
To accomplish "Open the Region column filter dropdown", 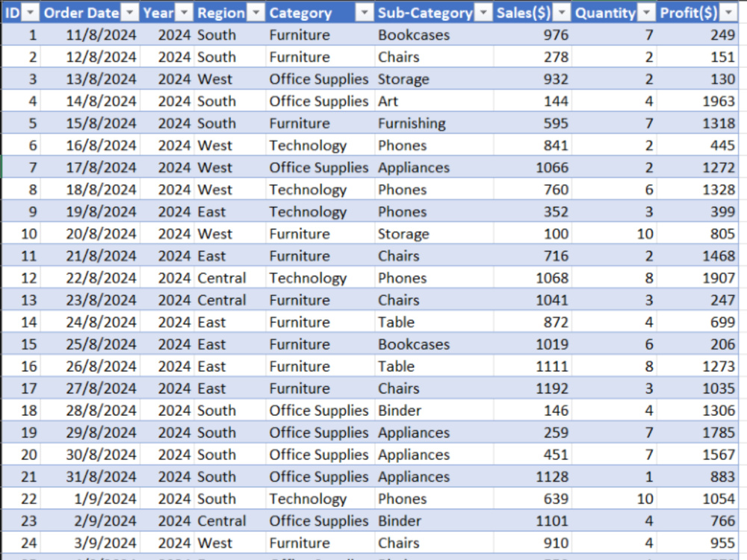I will (255, 13).
